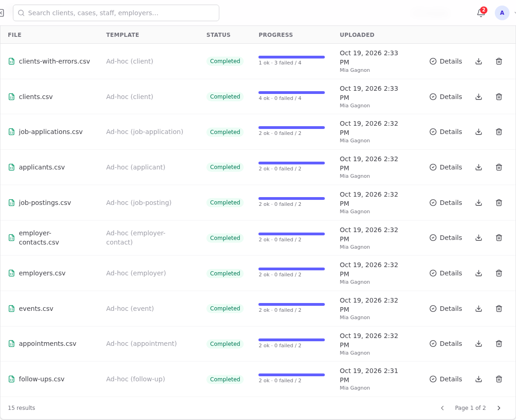Viewport: 516px width, 420px height.
Task: Download appointments.csv import file
Action: point(479,344)
